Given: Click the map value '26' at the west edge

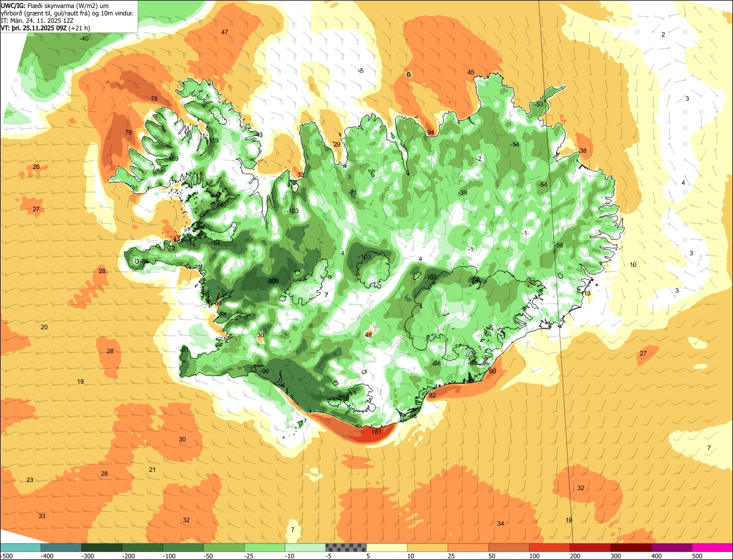Looking at the screenshot, I should 36,167.
